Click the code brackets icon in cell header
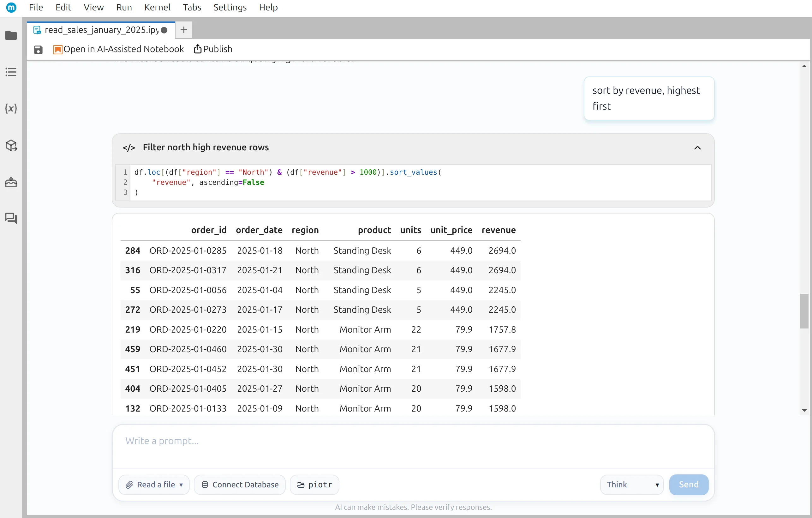Screen dimensions: 812x518 click(129, 148)
